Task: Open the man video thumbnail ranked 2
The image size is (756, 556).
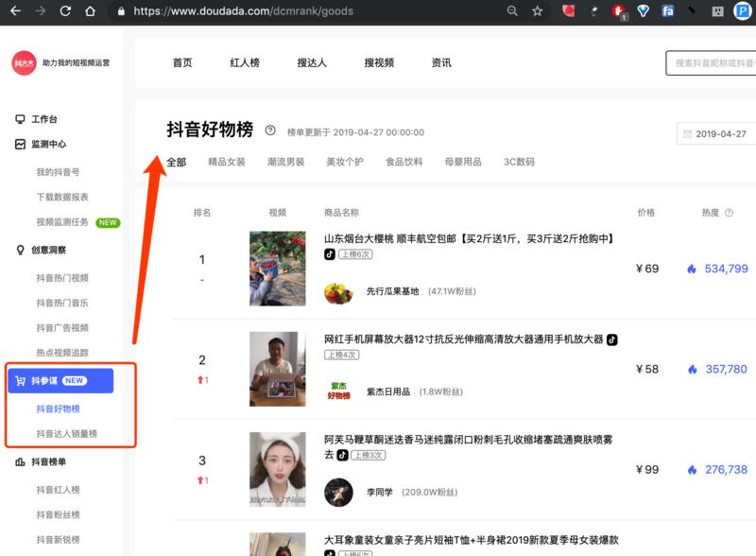Action: point(277,369)
